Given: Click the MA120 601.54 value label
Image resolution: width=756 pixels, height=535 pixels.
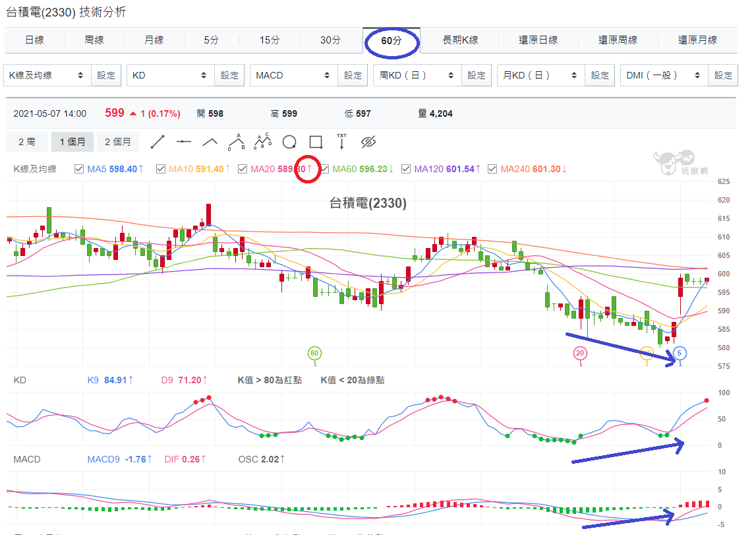Looking at the screenshot, I should coord(447,169).
